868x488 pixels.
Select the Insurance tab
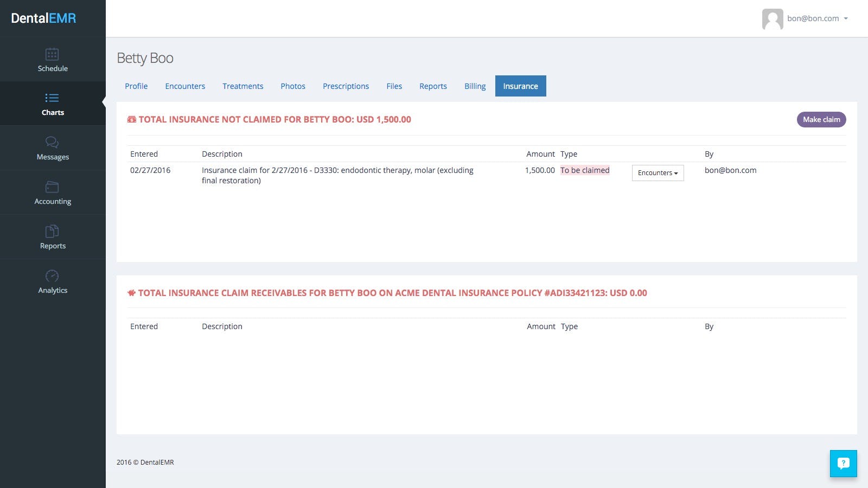[520, 86]
